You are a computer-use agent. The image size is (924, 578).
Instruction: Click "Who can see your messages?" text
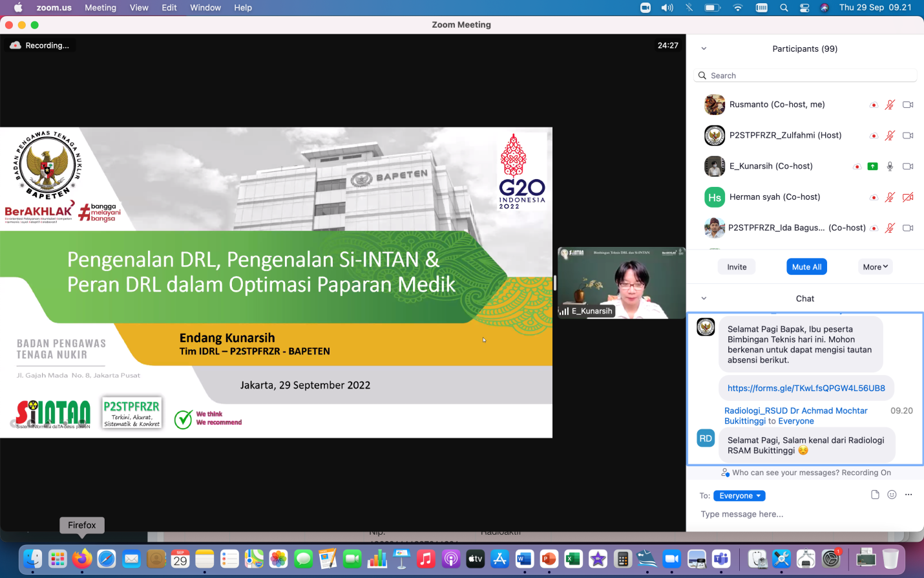click(x=785, y=473)
